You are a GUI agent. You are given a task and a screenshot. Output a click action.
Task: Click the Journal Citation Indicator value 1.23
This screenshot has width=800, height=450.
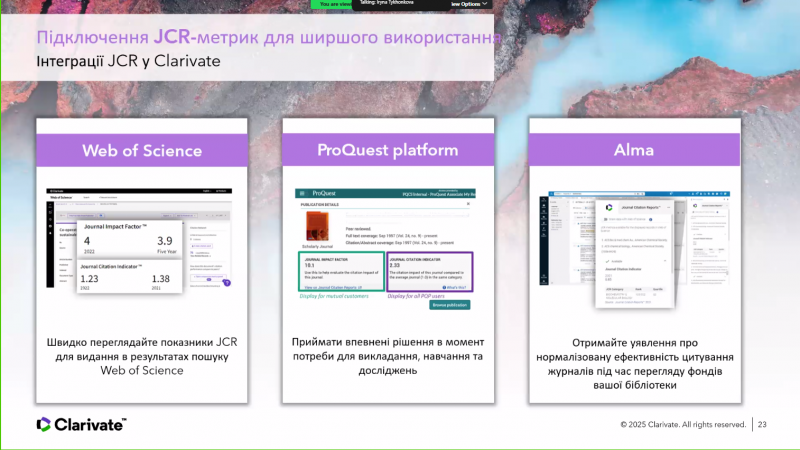coord(89,279)
